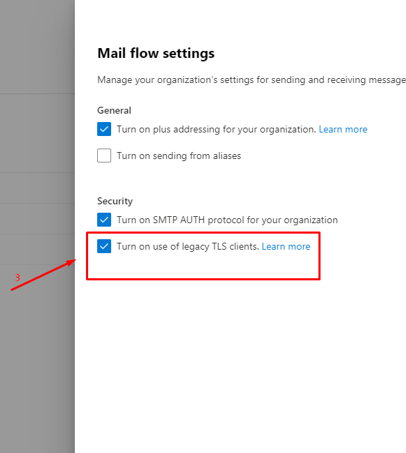Toggle the legacy TLS clients checkbox
The width and height of the screenshot is (406, 453).
(104, 246)
